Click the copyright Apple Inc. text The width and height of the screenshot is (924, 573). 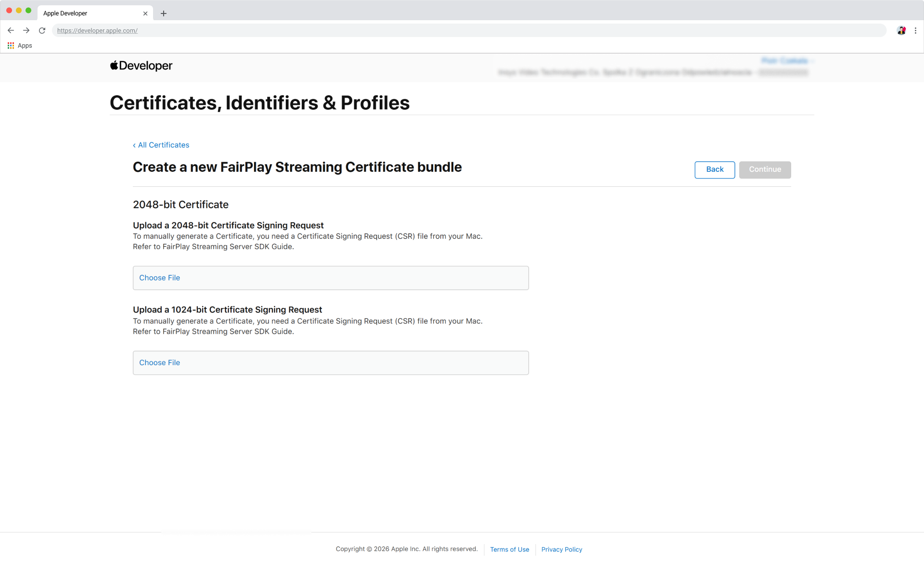(x=407, y=549)
